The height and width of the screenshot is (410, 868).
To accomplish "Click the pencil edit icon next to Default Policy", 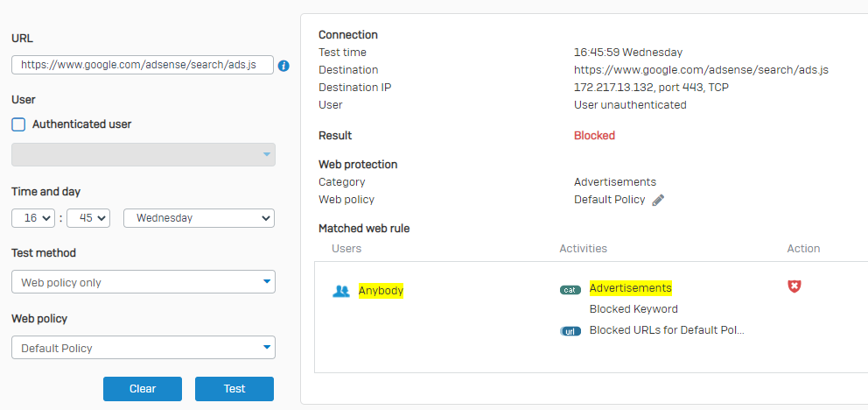I will [658, 200].
